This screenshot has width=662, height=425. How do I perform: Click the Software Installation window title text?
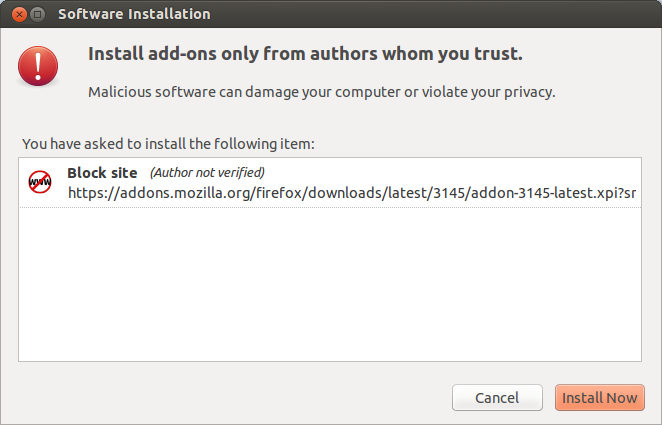click(134, 14)
